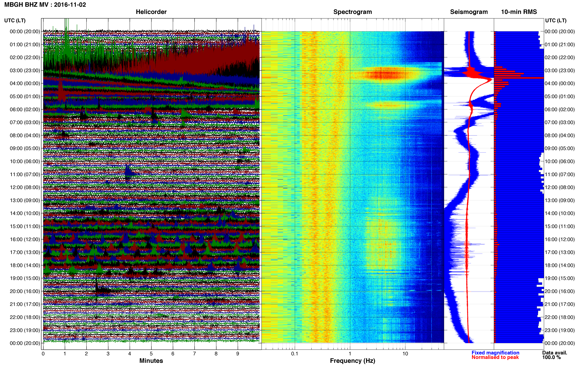The height and width of the screenshot is (368, 588).
Task: Click the right 15:00 (11:00) time label
Action: pos(560,226)
